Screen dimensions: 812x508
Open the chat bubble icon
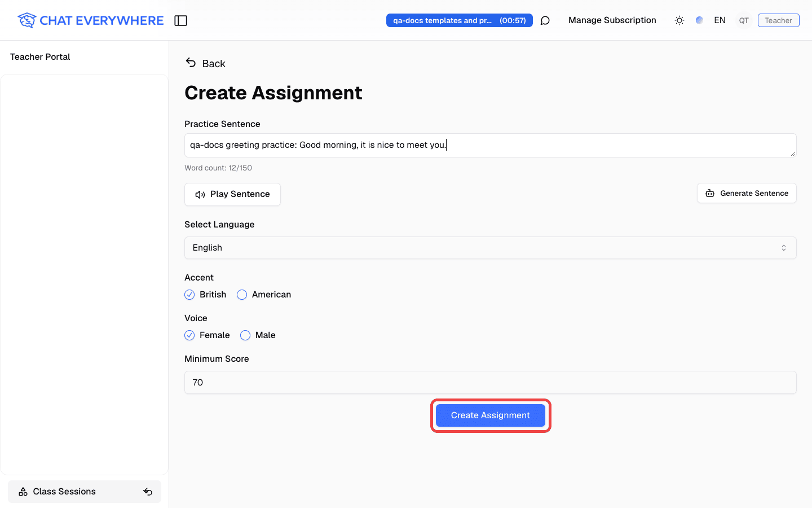coord(545,20)
